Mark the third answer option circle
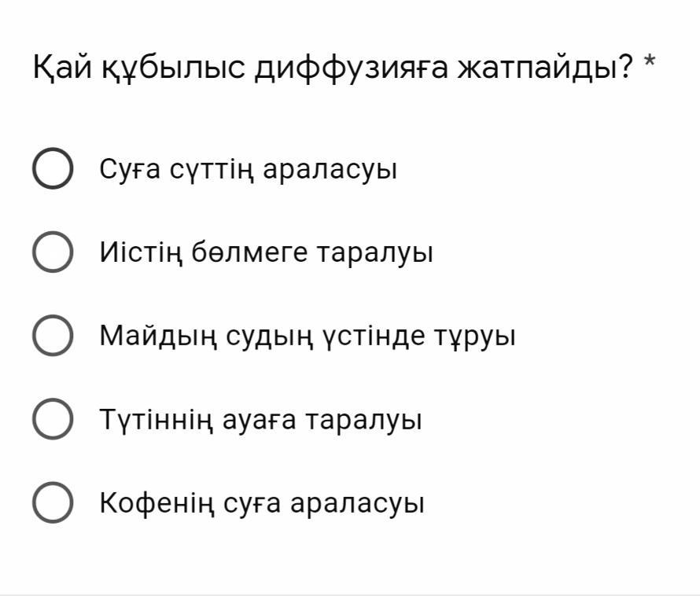This screenshot has width=700, height=596. coord(53,335)
